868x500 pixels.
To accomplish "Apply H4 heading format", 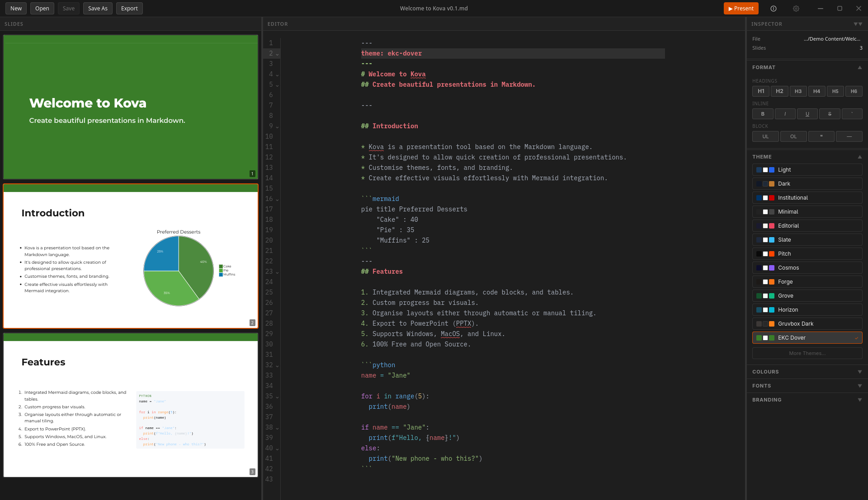I will 817,91.
